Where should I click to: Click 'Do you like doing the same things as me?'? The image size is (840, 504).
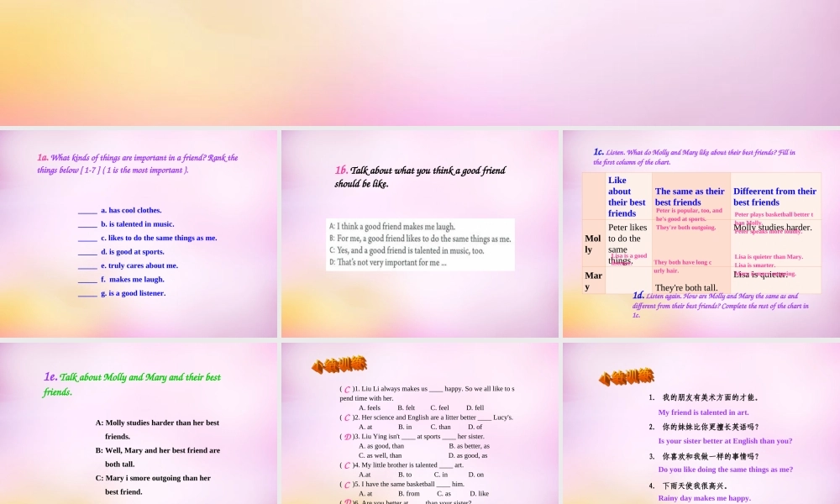coord(726,470)
